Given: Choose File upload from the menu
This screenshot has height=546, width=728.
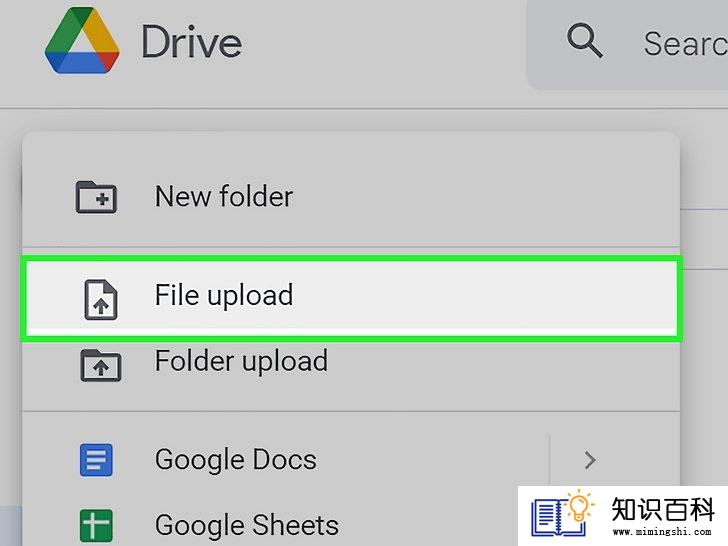Looking at the screenshot, I should coord(351,297).
